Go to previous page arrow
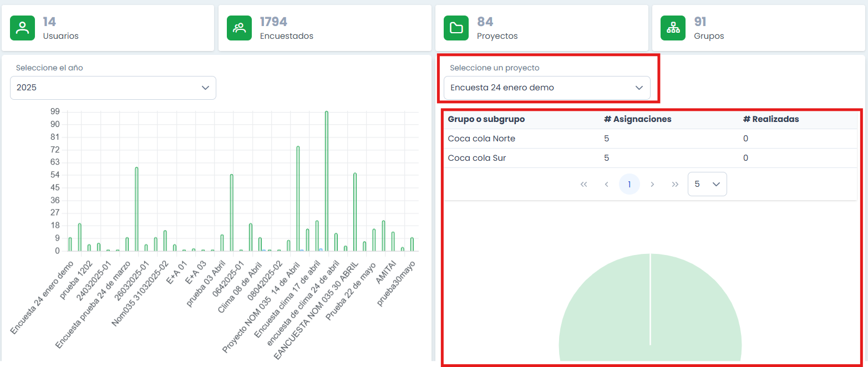This screenshot has width=868, height=367. pyautogui.click(x=607, y=184)
